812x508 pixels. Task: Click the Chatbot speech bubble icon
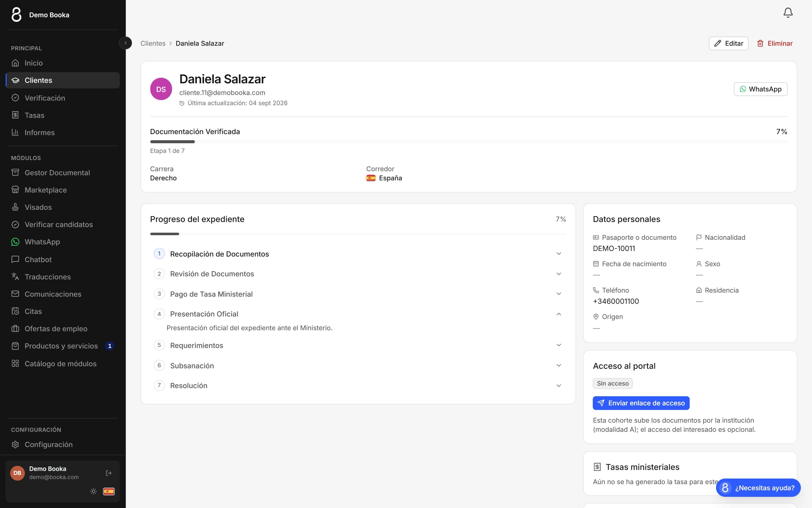pos(15,259)
